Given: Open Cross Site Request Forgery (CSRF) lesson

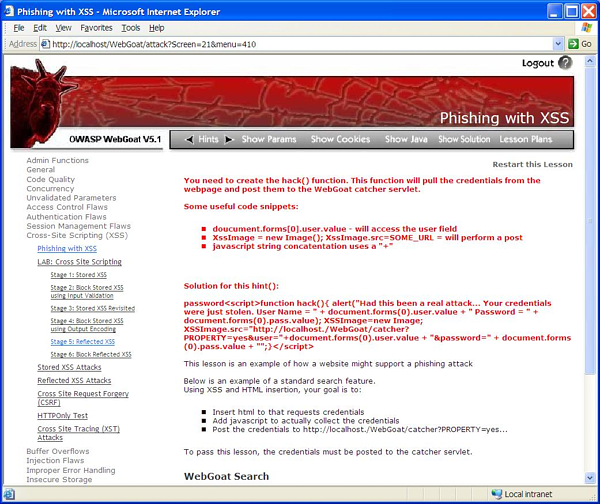Looking at the screenshot, I should click(x=83, y=398).
